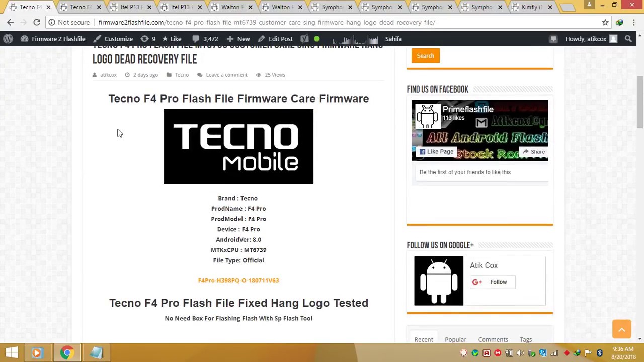This screenshot has width=644, height=362.
Task: Click the notifications speech bubble icon
Action: pyautogui.click(x=553, y=39)
